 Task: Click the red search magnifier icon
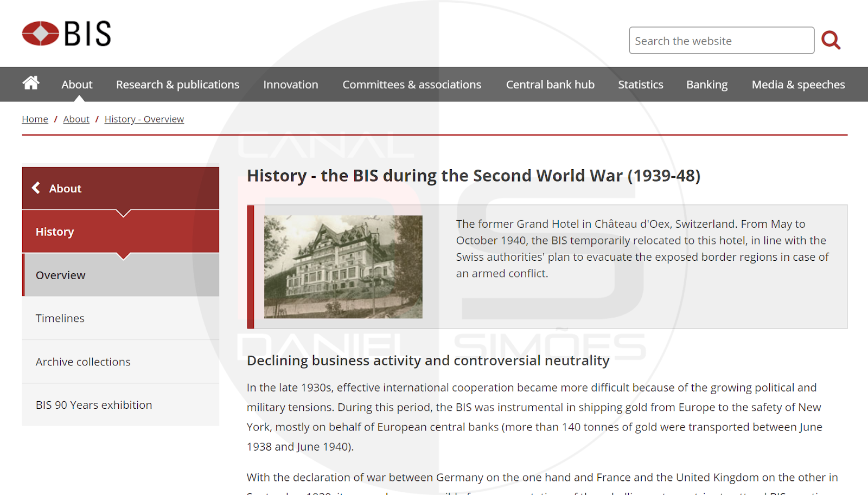pos(831,40)
